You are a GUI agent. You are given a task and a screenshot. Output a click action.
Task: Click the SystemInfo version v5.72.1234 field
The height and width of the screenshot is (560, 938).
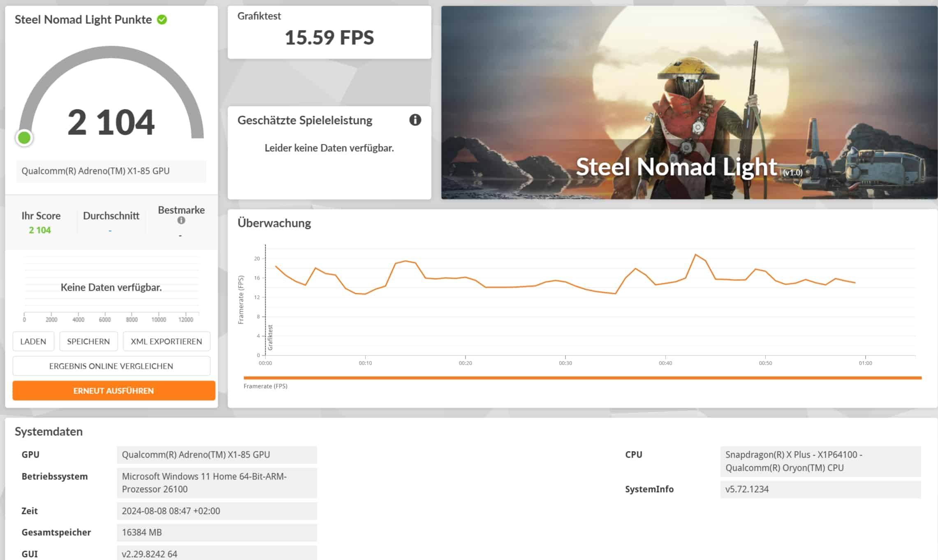820,489
